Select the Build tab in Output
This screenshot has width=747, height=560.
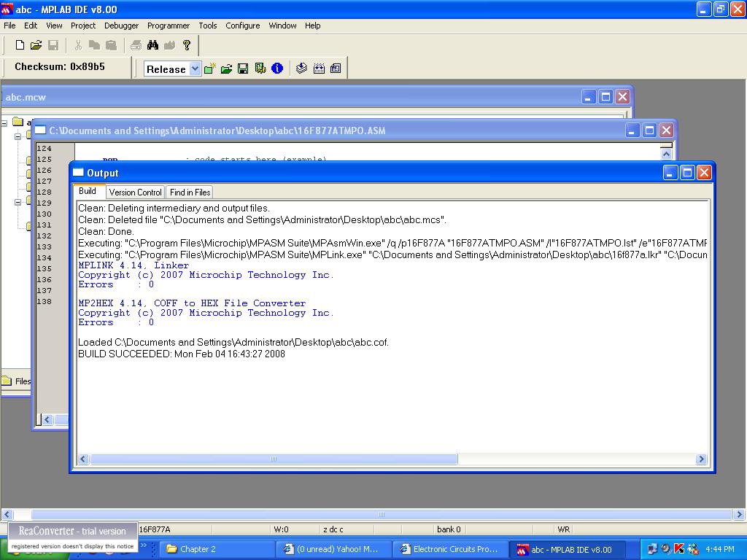[x=88, y=192]
